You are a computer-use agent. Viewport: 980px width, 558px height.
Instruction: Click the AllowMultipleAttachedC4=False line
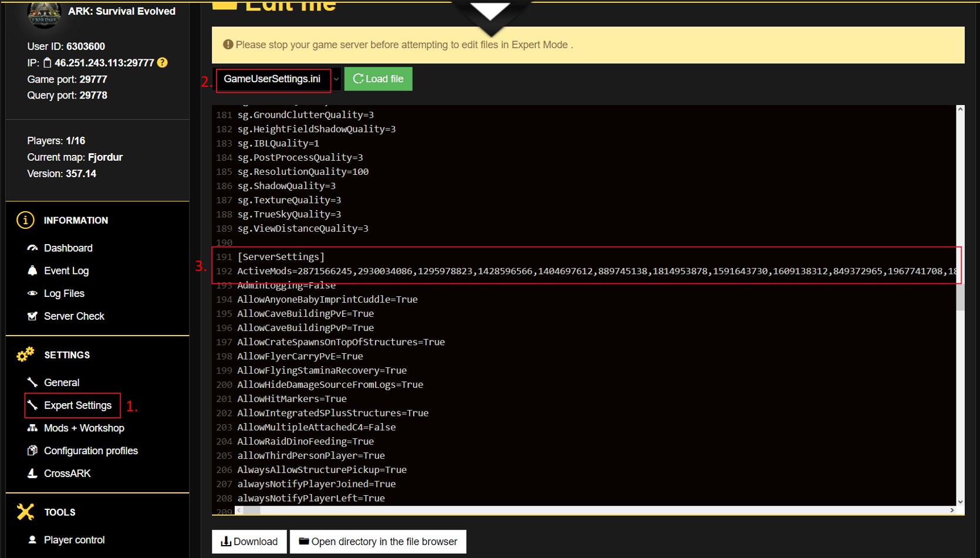coord(316,427)
